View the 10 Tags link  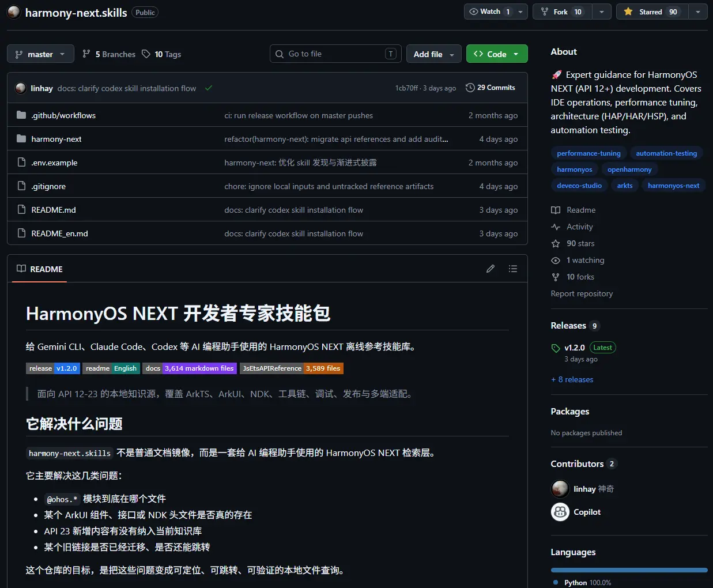click(x=161, y=54)
